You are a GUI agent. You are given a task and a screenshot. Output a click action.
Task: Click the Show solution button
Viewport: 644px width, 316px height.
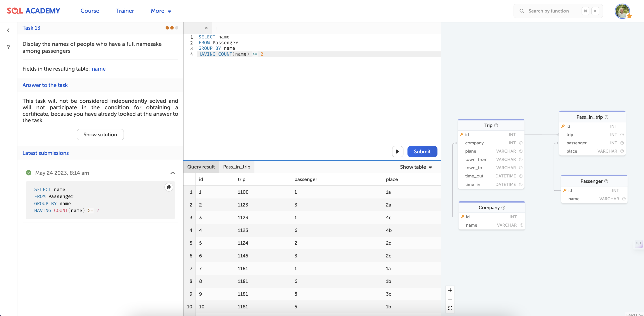point(100,135)
